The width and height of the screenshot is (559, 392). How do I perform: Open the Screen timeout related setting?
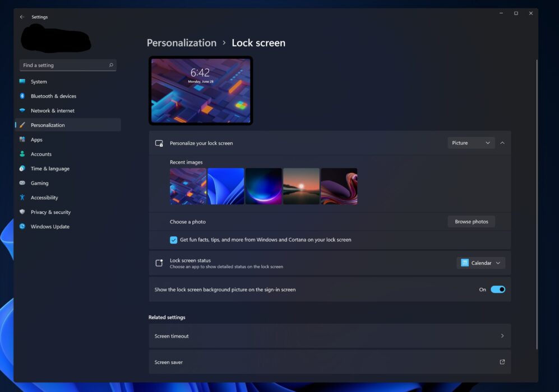coord(330,336)
